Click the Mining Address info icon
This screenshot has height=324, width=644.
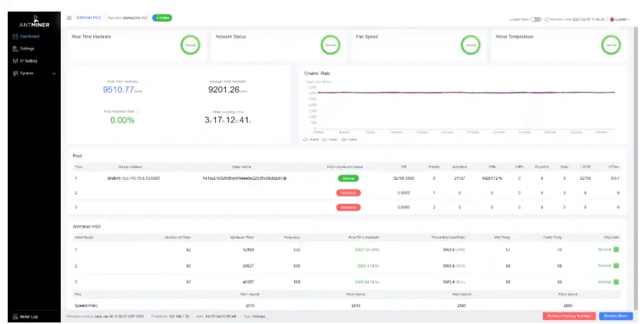(x=147, y=167)
